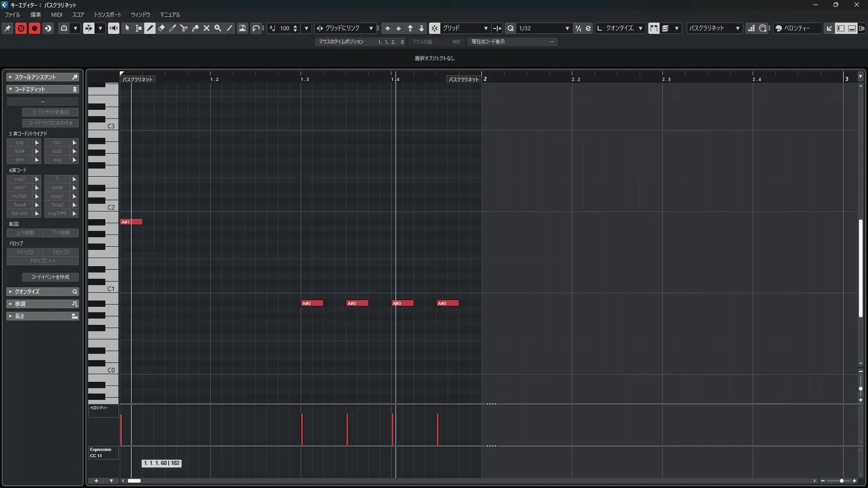
Task: Open the トランスポート menu
Action: (x=108, y=14)
